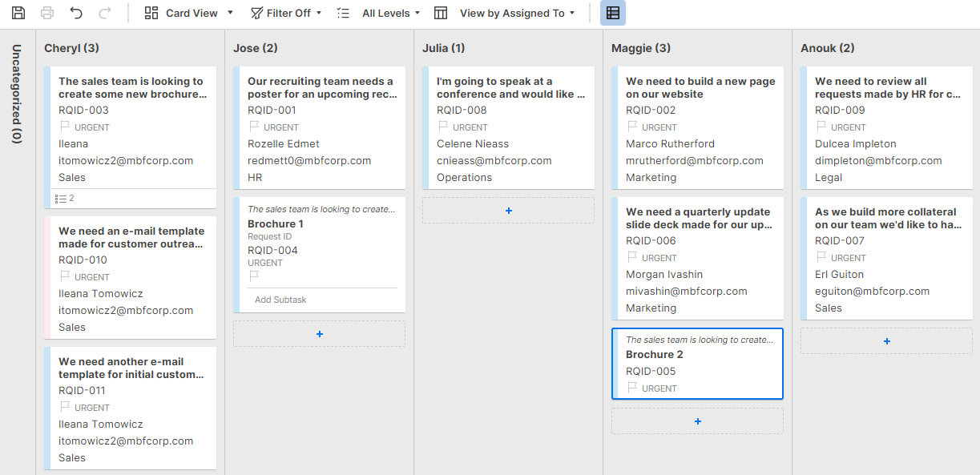Image resolution: width=980 pixels, height=475 pixels.
Task: Click the Save icon in the toolbar
Action: [x=18, y=12]
